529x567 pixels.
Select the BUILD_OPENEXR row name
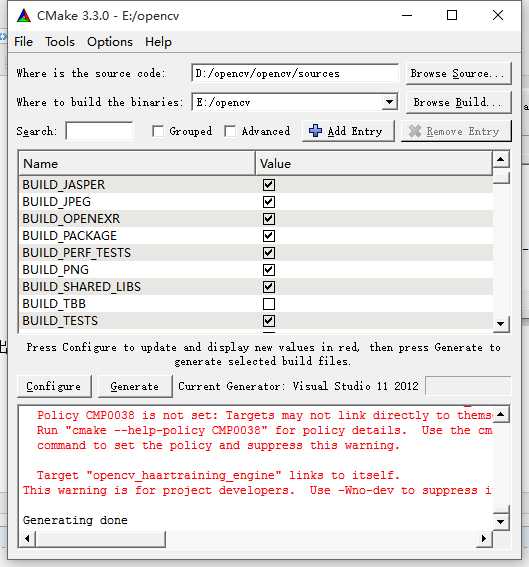(x=71, y=219)
